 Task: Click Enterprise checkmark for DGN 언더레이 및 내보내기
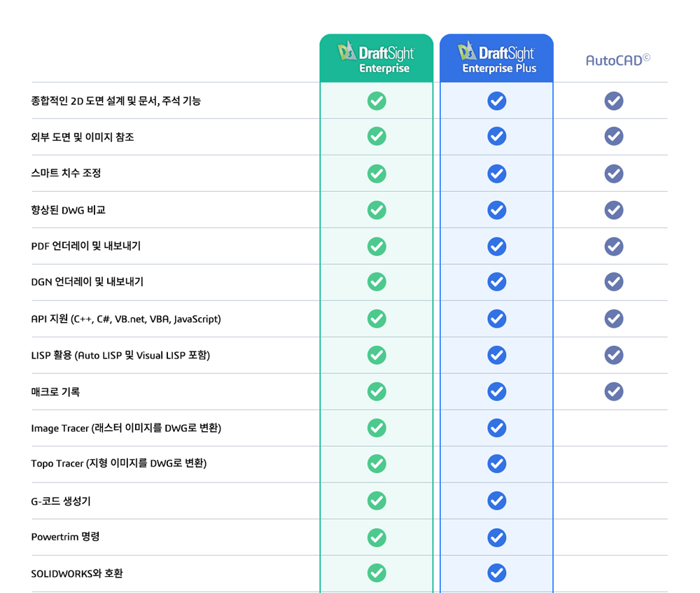(x=377, y=281)
